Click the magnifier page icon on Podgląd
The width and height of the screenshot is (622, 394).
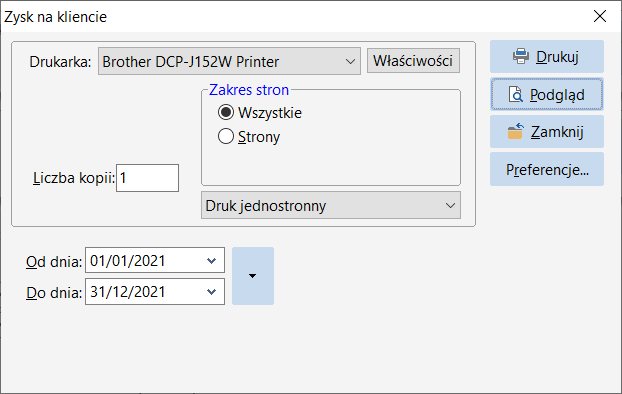[515, 94]
